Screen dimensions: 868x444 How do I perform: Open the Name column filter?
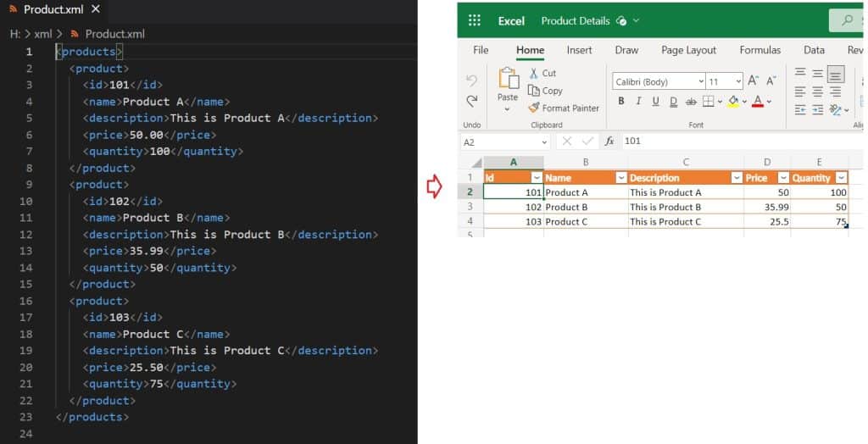click(621, 178)
